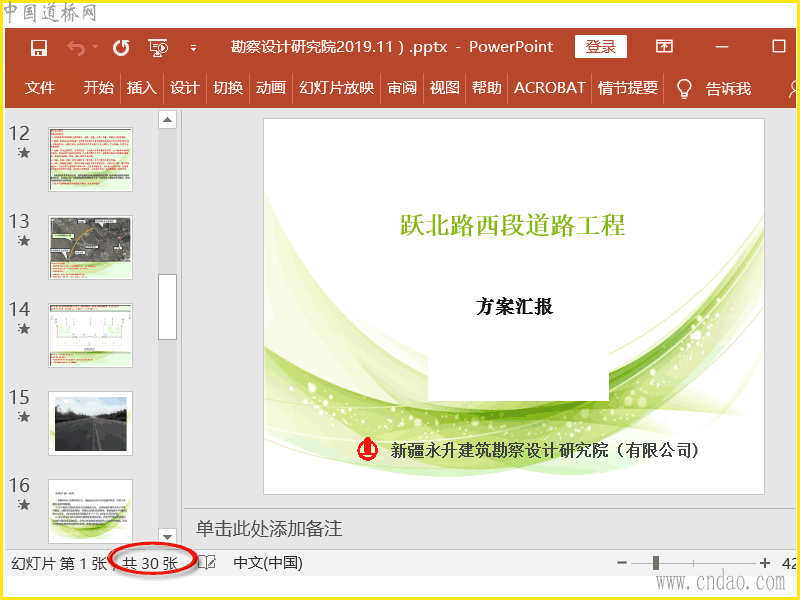800x600 pixels.
Task: Click the lightbulb Tell Me icon
Action: pos(684,88)
